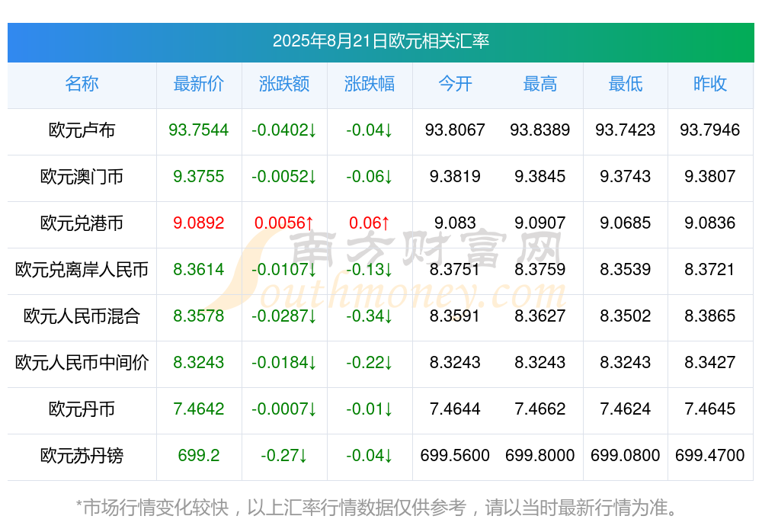
Task: Click change value -0.27↓
Action: (x=283, y=456)
